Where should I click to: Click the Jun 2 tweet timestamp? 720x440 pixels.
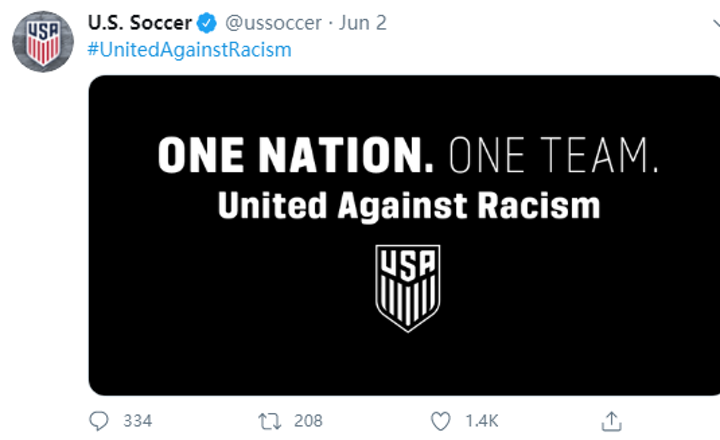point(363,22)
